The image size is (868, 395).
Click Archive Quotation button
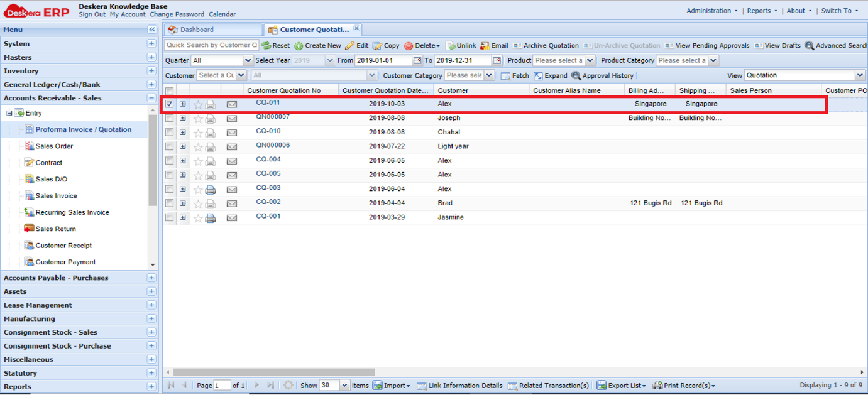pyautogui.click(x=546, y=46)
